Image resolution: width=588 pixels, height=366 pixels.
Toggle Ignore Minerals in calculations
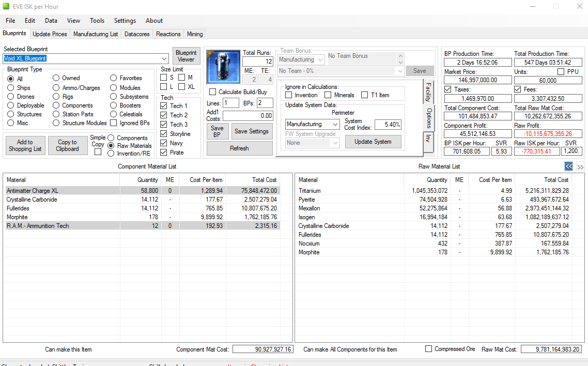328,95
